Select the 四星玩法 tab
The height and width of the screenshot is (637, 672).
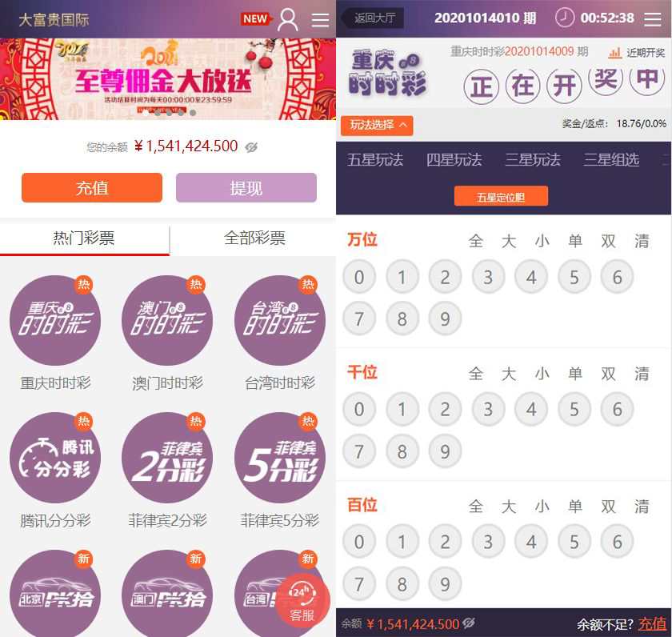click(454, 160)
